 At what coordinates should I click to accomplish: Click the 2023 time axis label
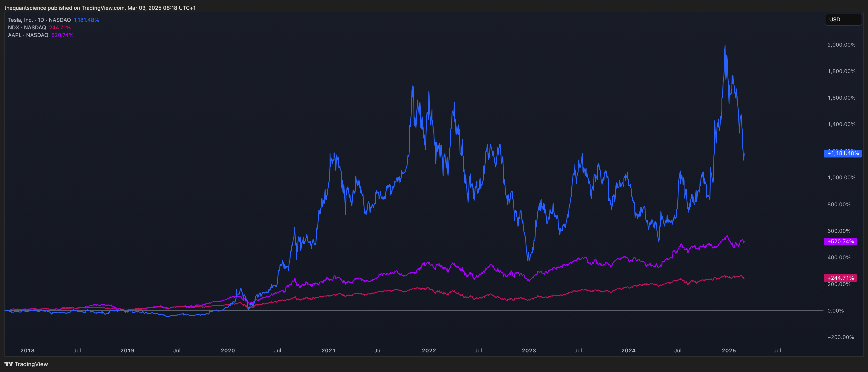tap(529, 350)
